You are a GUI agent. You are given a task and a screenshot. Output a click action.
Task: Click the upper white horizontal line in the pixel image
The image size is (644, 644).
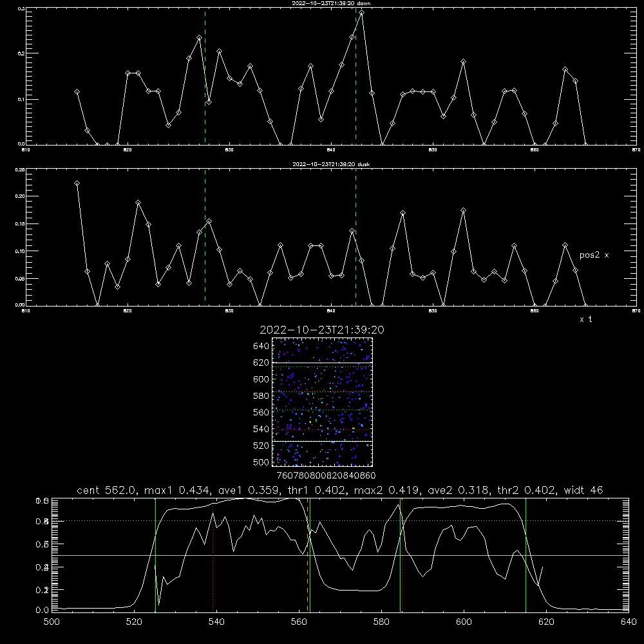[322, 363]
